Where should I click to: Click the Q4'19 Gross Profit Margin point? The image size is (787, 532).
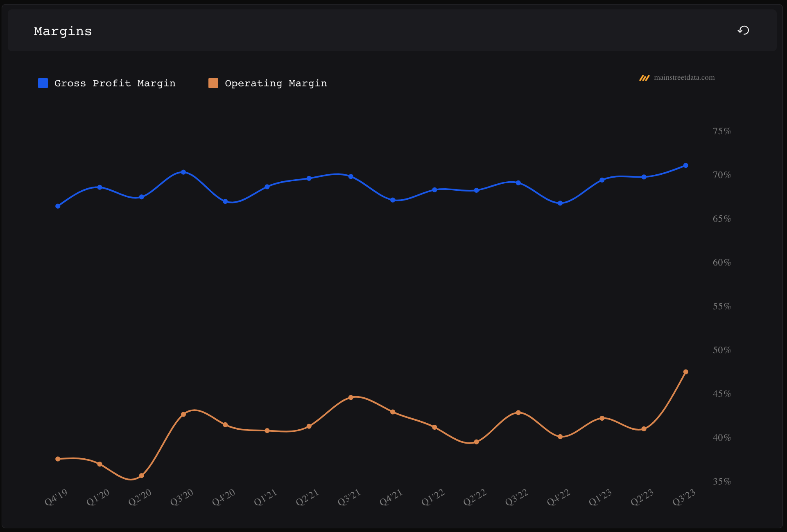(58, 206)
